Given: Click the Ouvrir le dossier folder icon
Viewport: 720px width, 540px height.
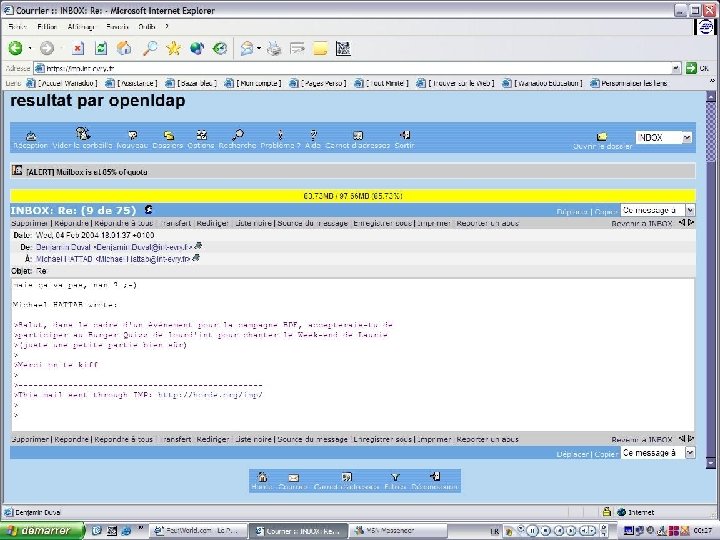Looking at the screenshot, I should coord(602,137).
